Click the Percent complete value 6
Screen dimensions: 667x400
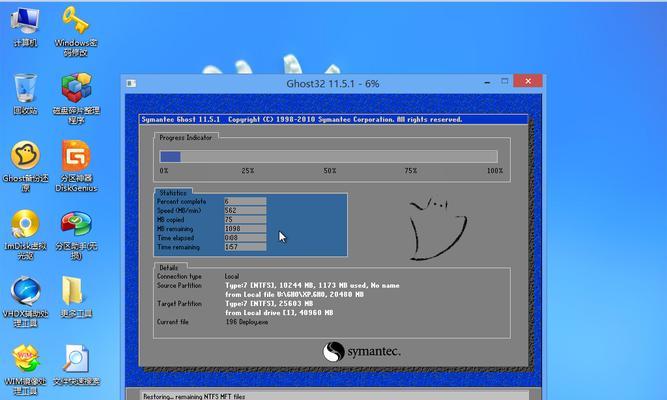click(245, 201)
